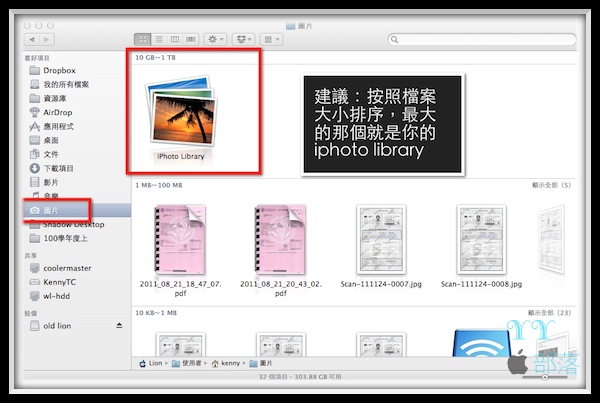Select the blue Wi-Fi icon file

481,343
